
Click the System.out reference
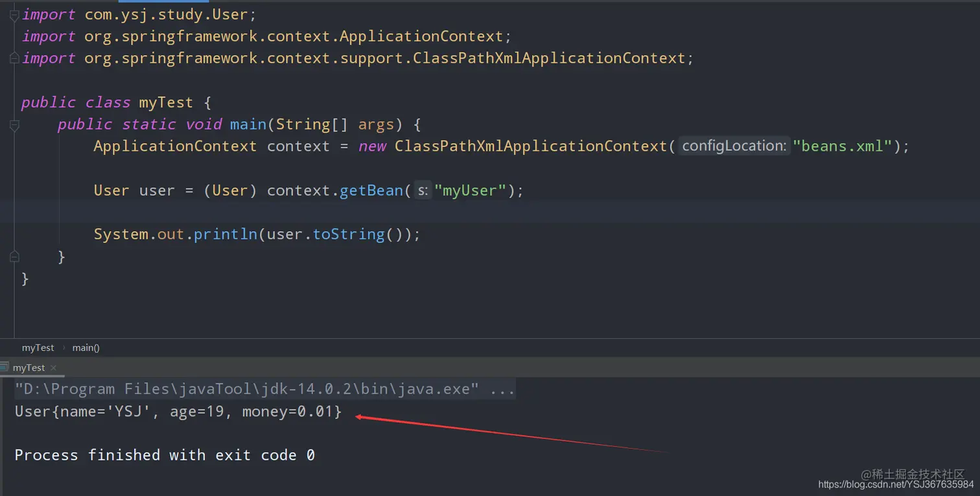pos(139,234)
